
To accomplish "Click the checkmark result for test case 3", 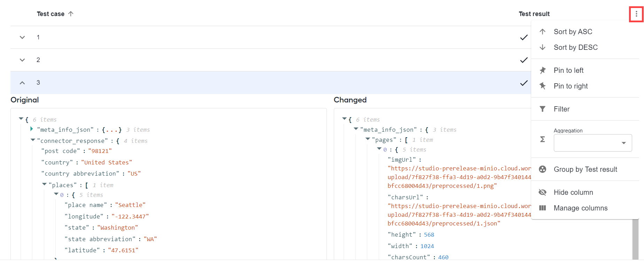I will click(524, 83).
